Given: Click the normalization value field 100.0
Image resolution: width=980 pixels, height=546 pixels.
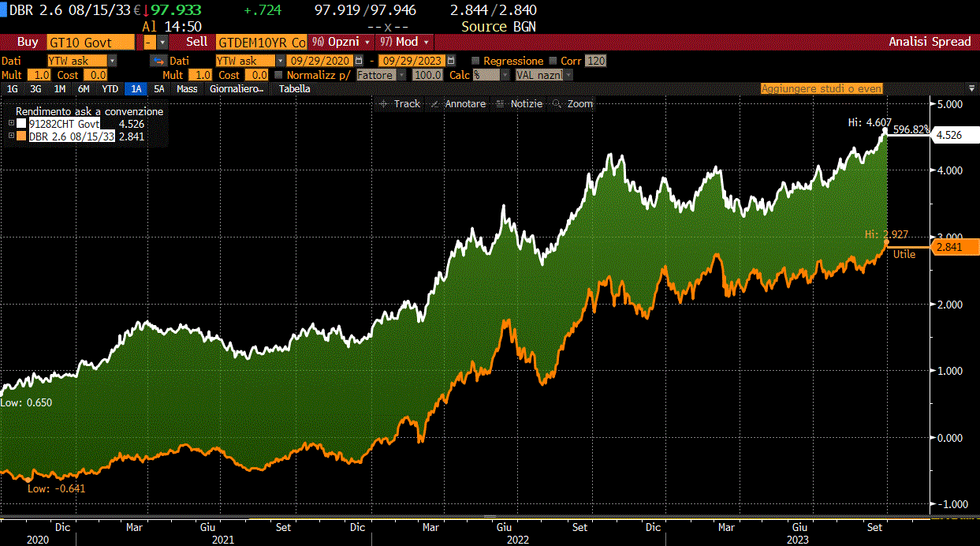Looking at the screenshot, I should (x=427, y=75).
